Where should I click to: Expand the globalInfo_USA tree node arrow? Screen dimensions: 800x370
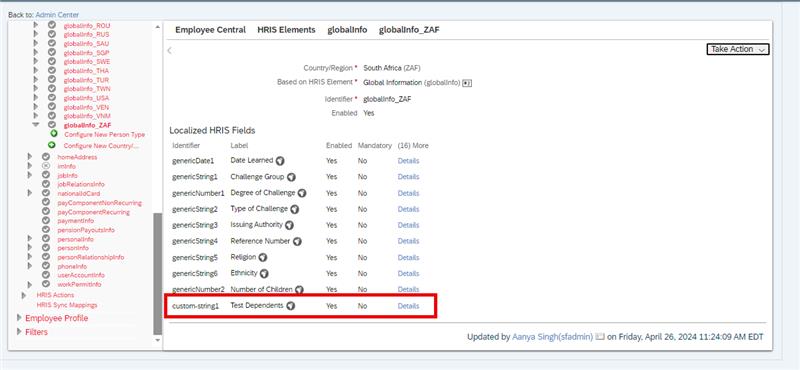pyautogui.click(x=36, y=98)
